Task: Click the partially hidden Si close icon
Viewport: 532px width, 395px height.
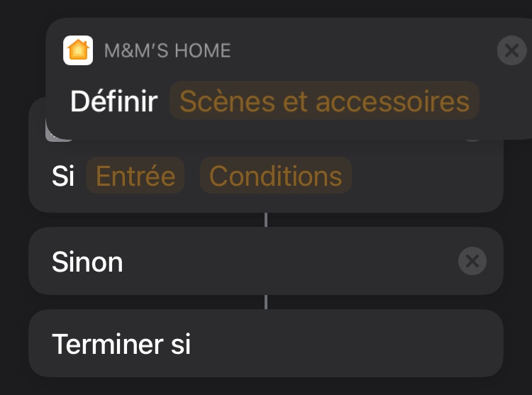Action: pos(472,138)
